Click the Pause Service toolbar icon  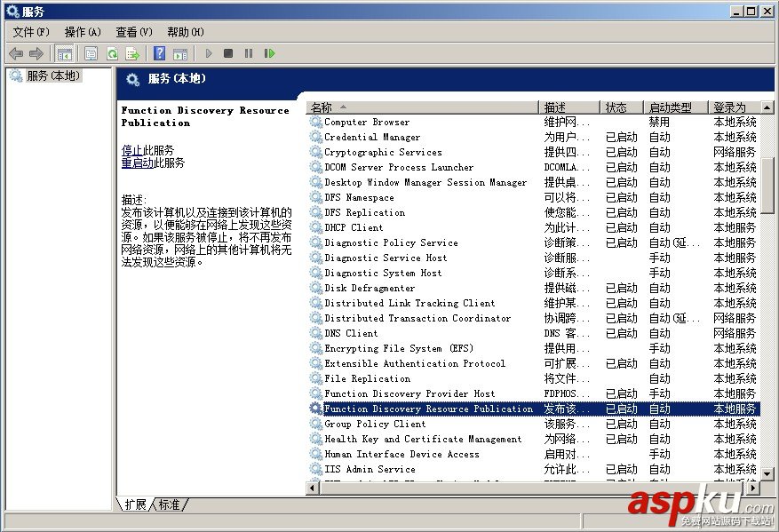point(249,53)
